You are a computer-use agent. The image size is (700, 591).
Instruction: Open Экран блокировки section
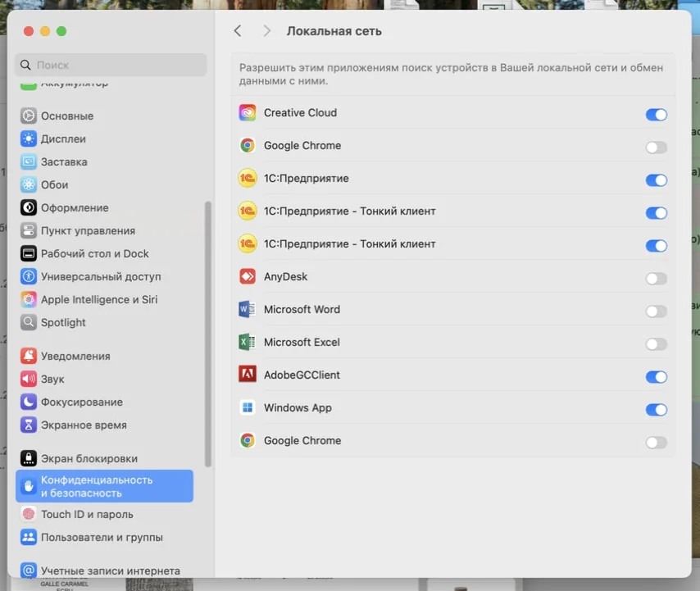(104, 458)
